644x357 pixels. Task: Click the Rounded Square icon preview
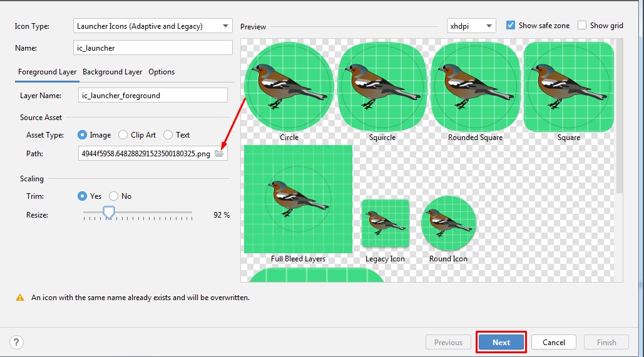point(475,86)
